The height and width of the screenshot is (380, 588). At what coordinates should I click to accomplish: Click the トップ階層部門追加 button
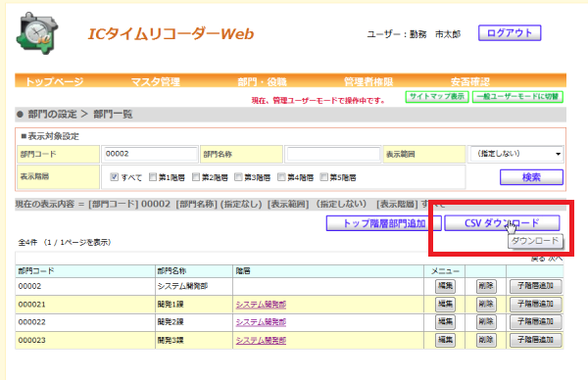click(383, 223)
